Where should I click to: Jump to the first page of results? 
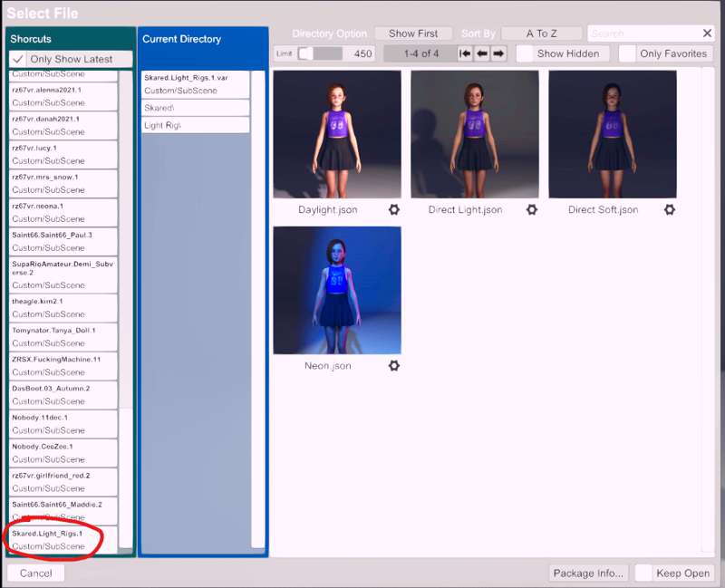coord(465,53)
